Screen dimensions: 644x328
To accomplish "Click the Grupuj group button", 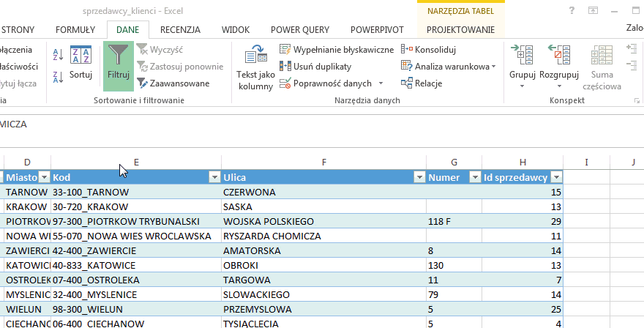I will pos(523,66).
